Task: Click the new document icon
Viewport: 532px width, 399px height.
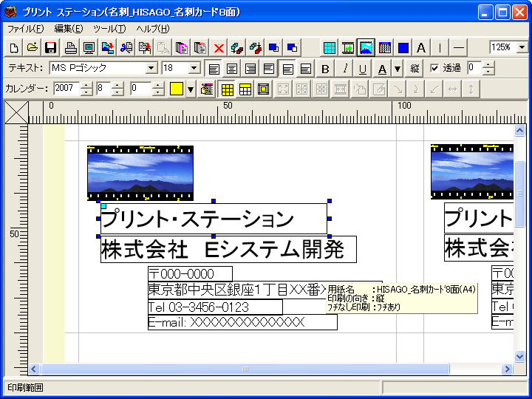Action: (15, 48)
